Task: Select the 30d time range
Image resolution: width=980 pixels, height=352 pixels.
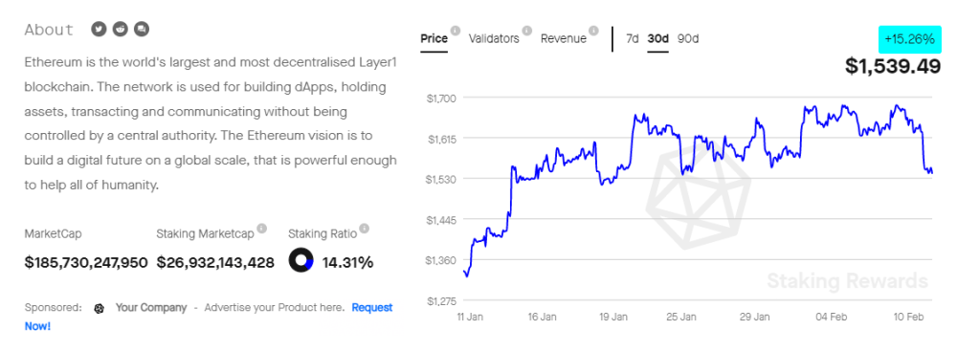Action: pyautogui.click(x=657, y=38)
